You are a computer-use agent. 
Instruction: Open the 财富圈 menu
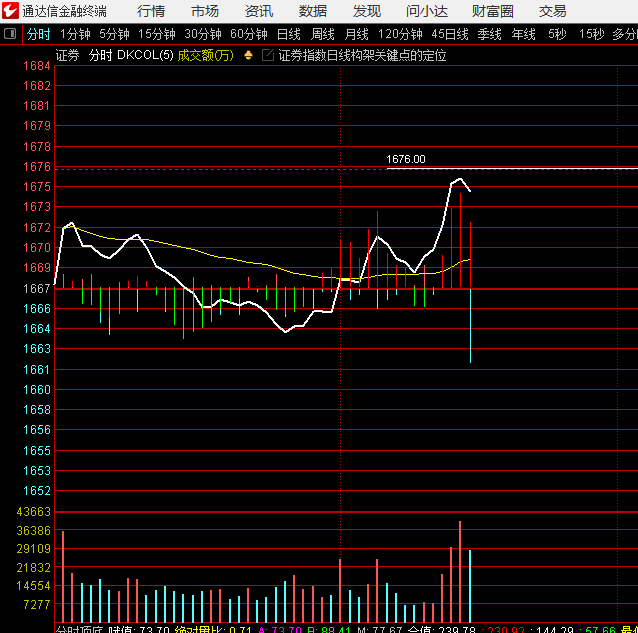pyautogui.click(x=493, y=11)
